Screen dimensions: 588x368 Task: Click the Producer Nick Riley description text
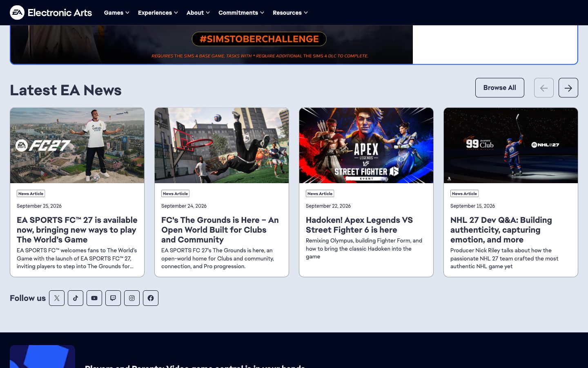[x=504, y=258]
